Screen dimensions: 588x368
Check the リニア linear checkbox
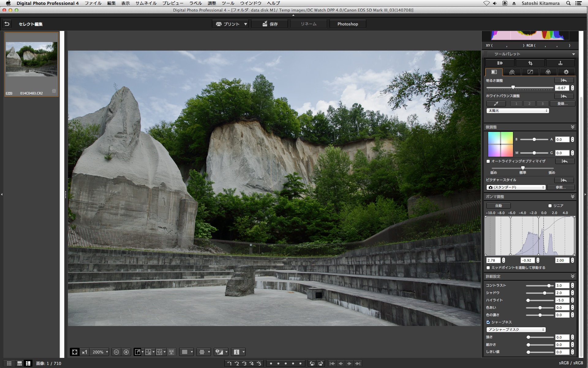coord(550,206)
